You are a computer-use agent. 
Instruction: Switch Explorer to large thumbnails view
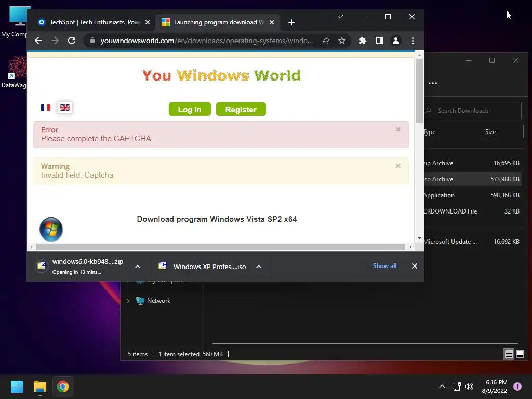click(520, 354)
